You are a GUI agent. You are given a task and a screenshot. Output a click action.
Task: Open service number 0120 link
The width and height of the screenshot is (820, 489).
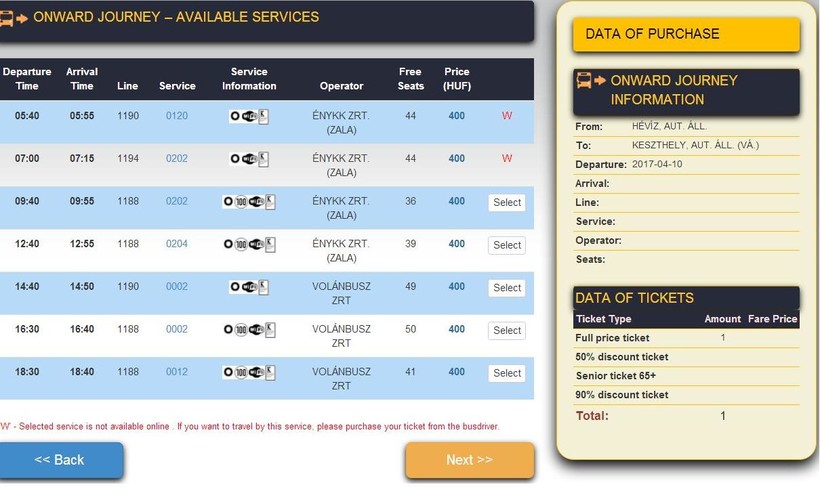pyautogui.click(x=177, y=116)
